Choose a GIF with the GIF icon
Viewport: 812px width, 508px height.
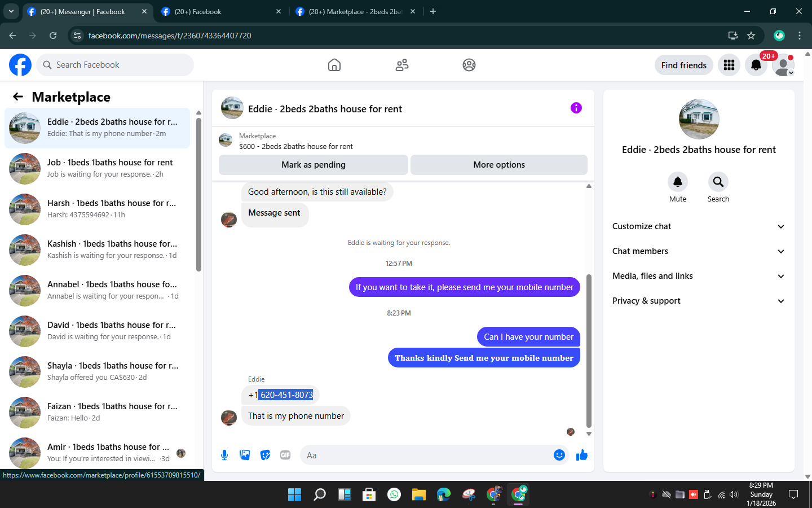[285, 455]
